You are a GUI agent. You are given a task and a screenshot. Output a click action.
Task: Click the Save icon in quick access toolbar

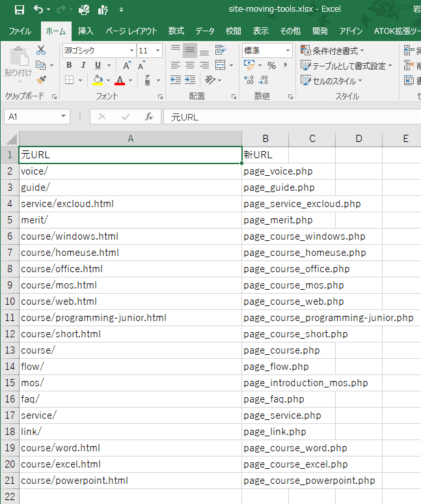(x=20, y=10)
